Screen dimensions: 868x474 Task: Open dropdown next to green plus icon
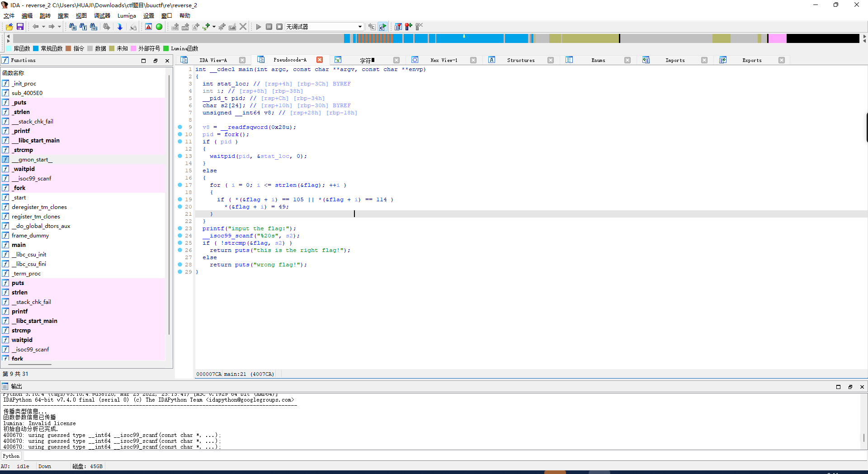point(214,27)
